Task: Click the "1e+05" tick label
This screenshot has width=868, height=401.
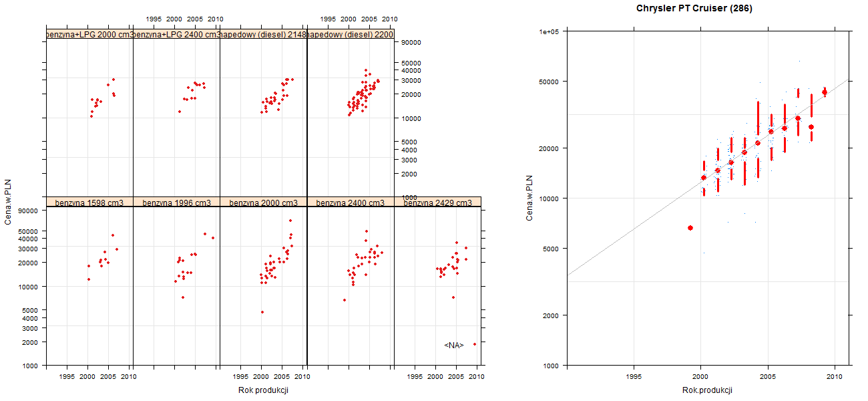Action: click(550, 31)
